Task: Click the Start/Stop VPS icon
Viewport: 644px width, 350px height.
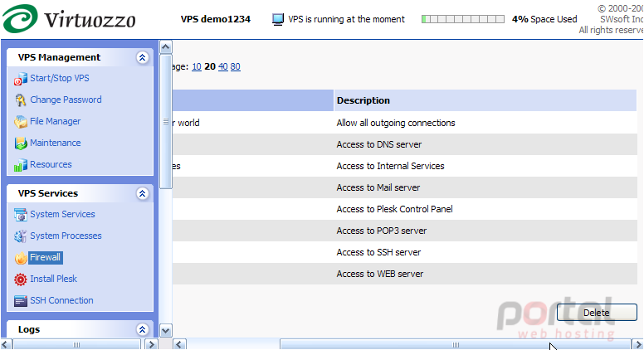Action: (20, 78)
